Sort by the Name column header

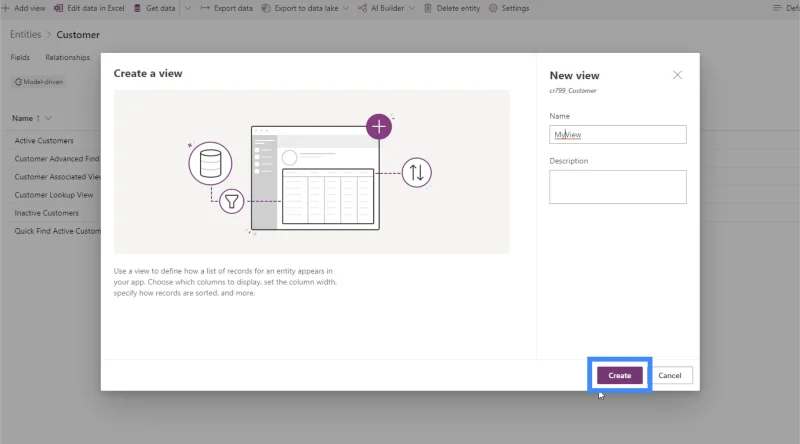[22, 118]
